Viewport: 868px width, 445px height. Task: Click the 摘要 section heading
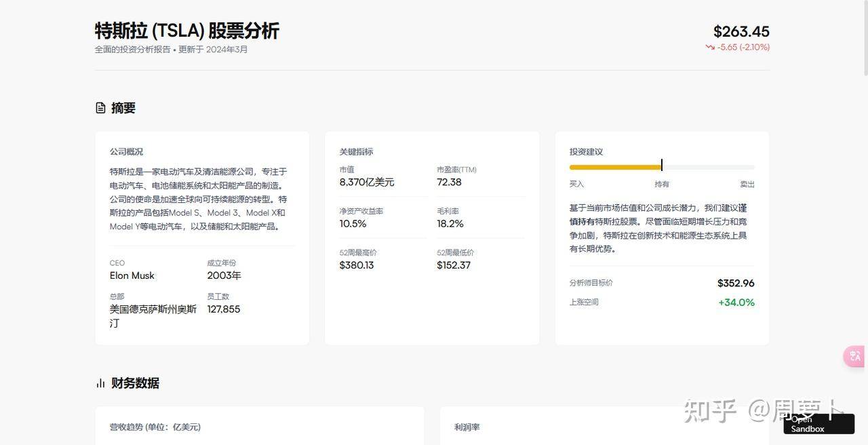click(x=123, y=108)
